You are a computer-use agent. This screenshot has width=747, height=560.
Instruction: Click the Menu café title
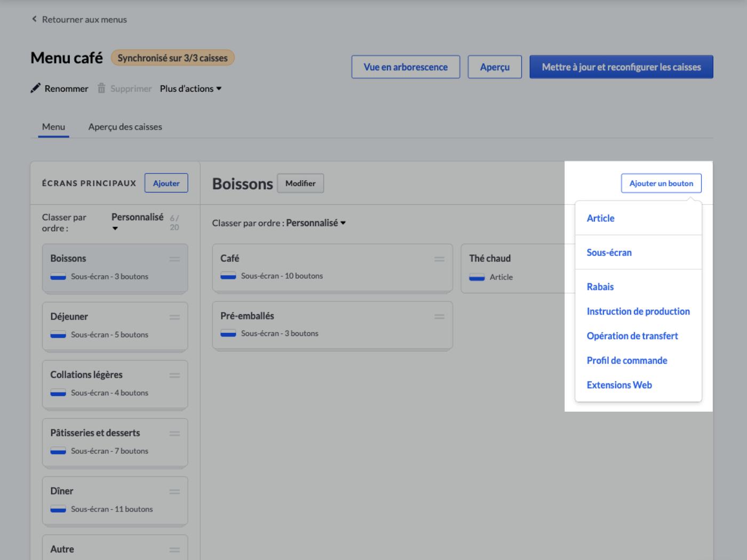click(67, 58)
